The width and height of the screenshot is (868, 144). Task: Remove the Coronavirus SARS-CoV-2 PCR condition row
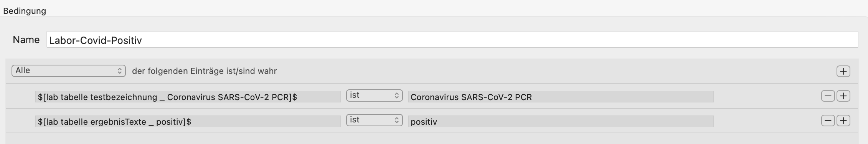828,96
